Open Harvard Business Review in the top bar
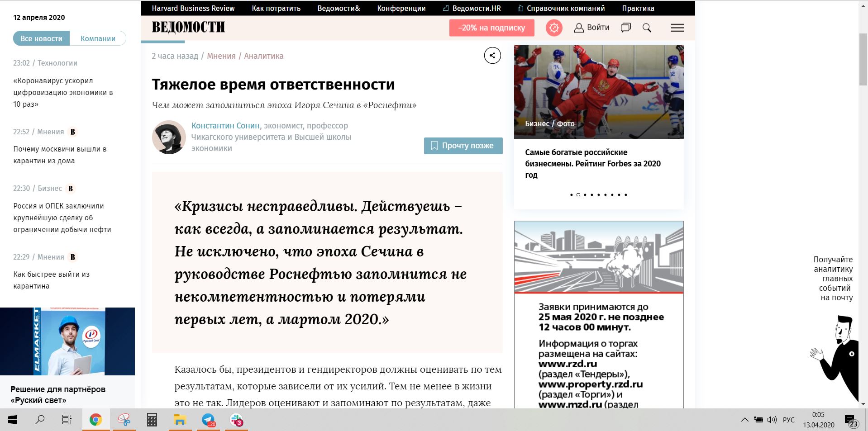This screenshot has height=431, width=868. coord(193,8)
